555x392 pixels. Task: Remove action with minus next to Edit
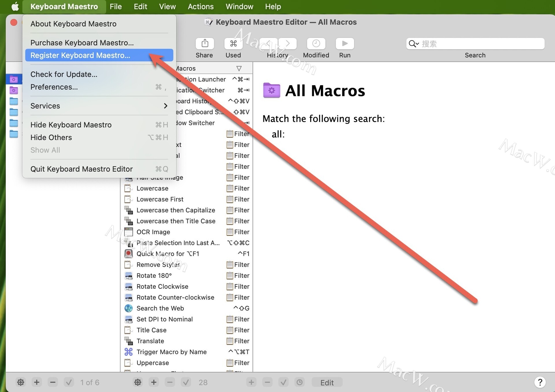point(268,382)
